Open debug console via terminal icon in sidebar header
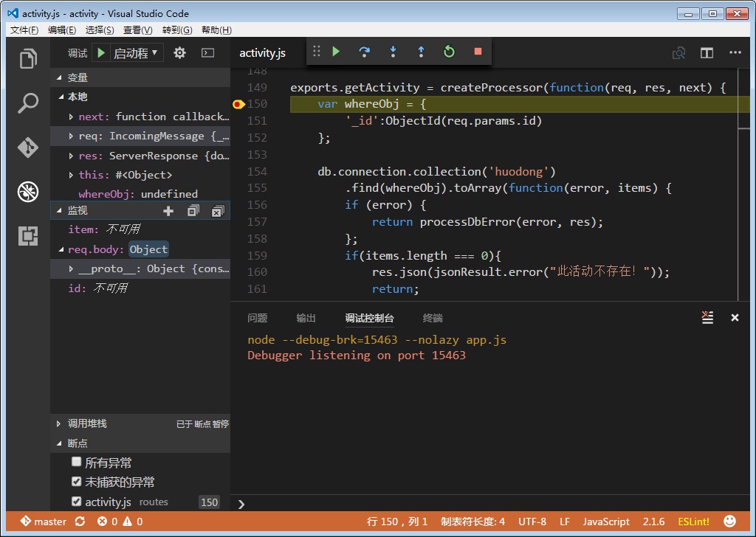 pos(207,53)
